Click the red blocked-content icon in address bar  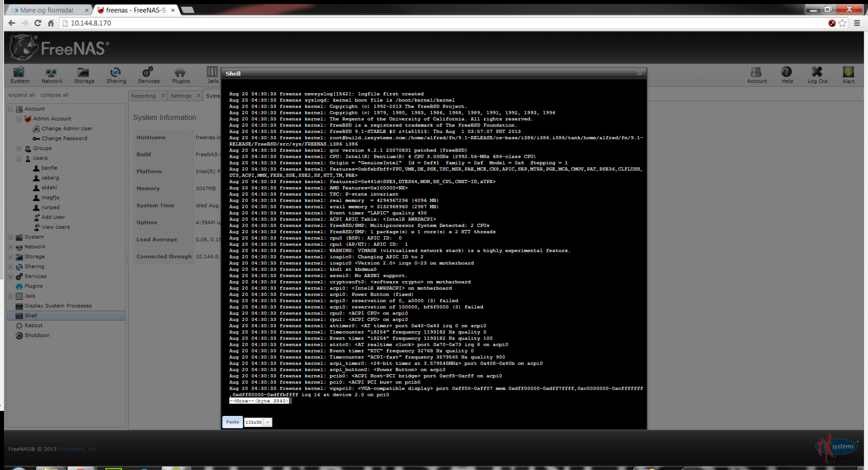pyautogui.click(x=832, y=23)
